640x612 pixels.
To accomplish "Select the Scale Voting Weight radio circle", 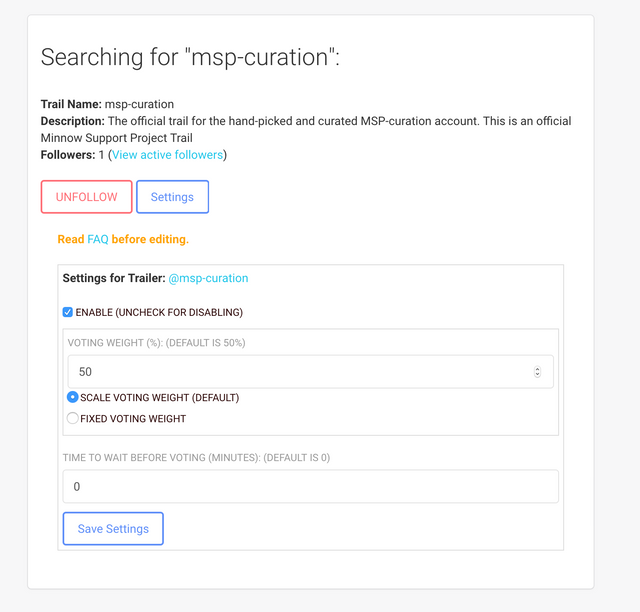I will click(73, 397).
